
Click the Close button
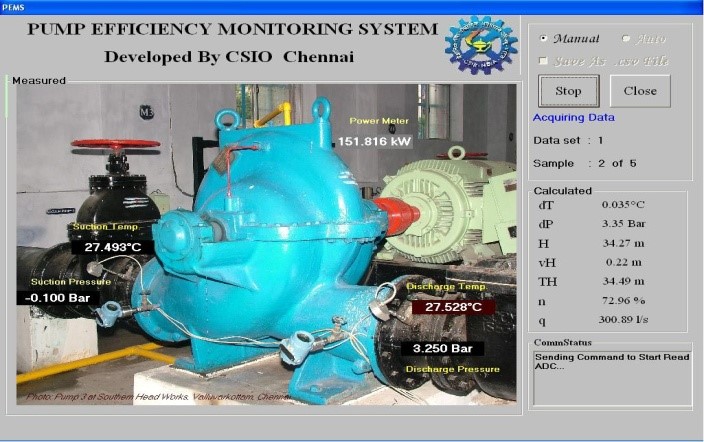[640, 91]
